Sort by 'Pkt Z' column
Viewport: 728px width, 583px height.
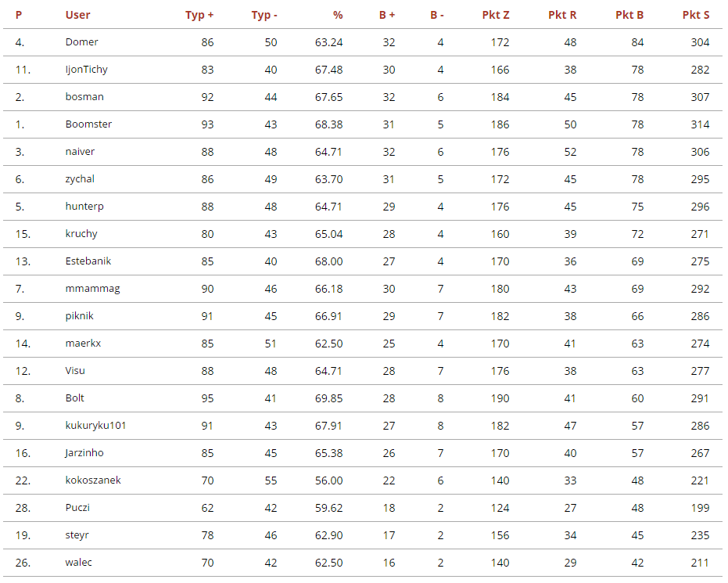pos(496,15)
